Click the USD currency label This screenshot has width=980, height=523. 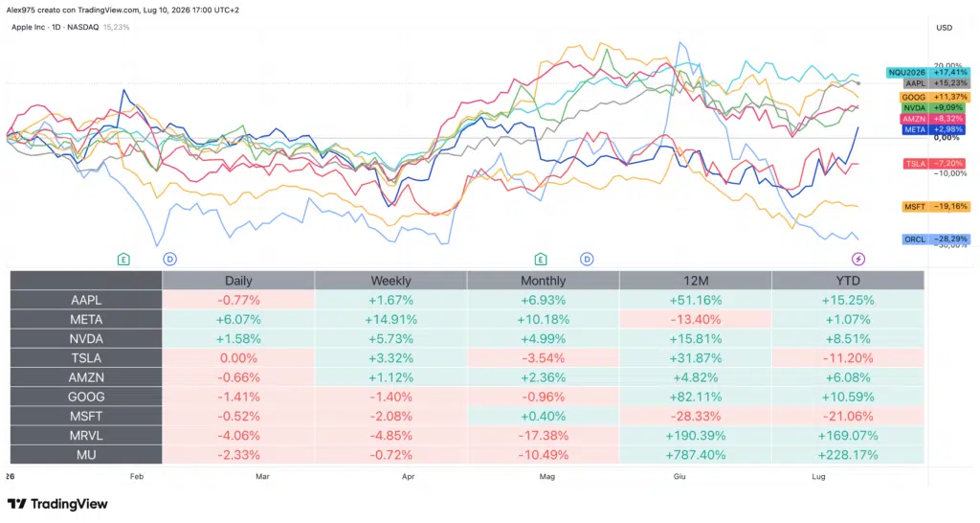pyautogui.click(x=944, y=28)
